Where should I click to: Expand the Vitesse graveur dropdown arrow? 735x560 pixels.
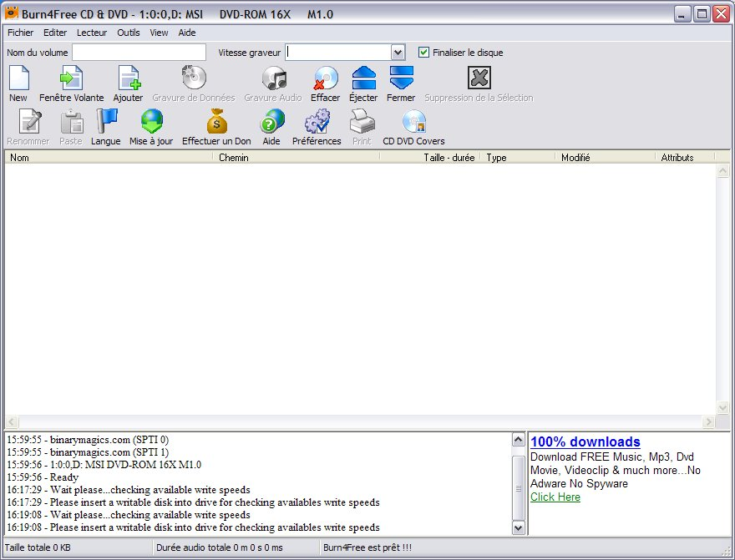[x=398, y=53]
